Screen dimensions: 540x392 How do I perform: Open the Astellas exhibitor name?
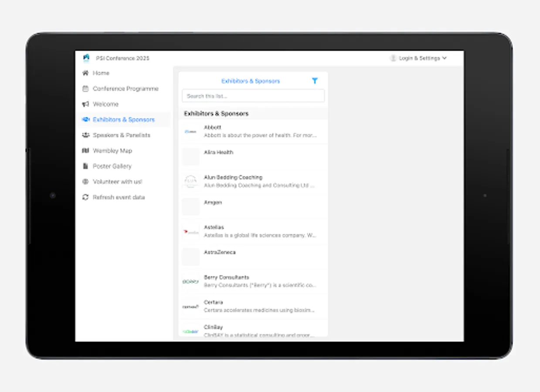[x=214, y=227]
